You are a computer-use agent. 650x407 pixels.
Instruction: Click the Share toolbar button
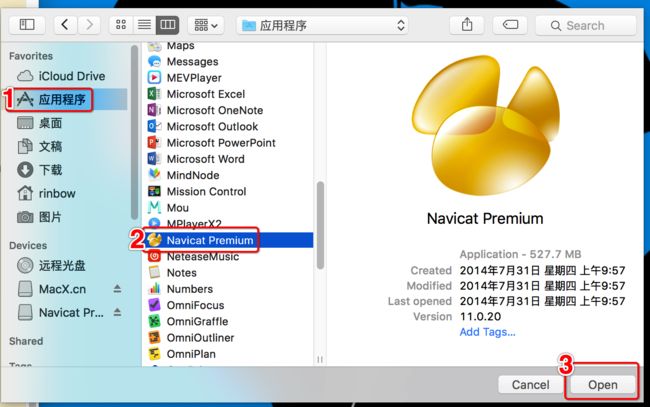coord(467,25)
